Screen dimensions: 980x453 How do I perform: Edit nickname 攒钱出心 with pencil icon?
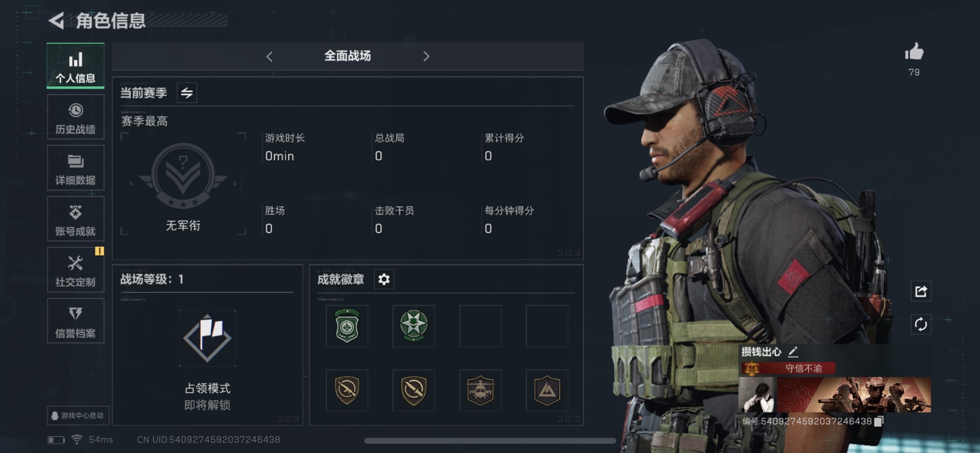pyautogui.click(x=793, y=352)
